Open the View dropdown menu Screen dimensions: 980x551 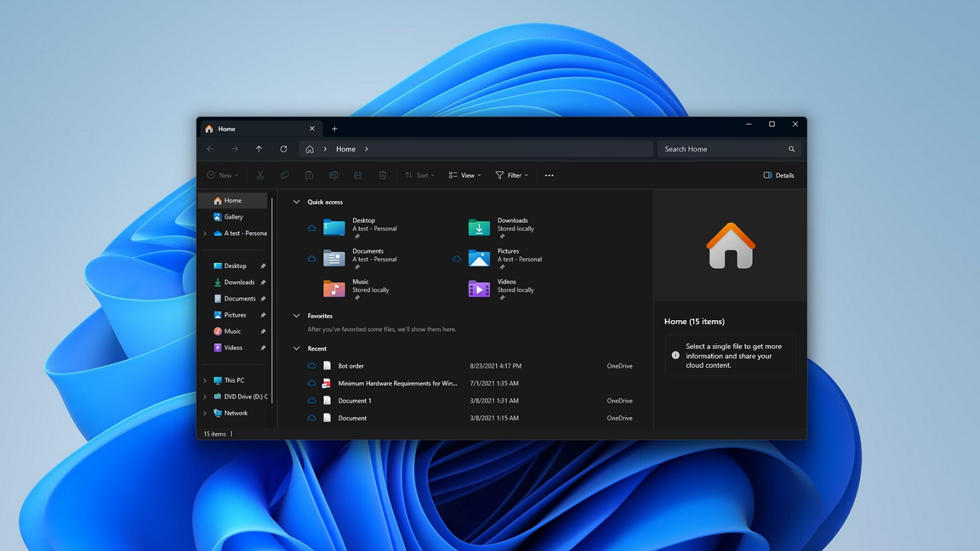[465, 175]
